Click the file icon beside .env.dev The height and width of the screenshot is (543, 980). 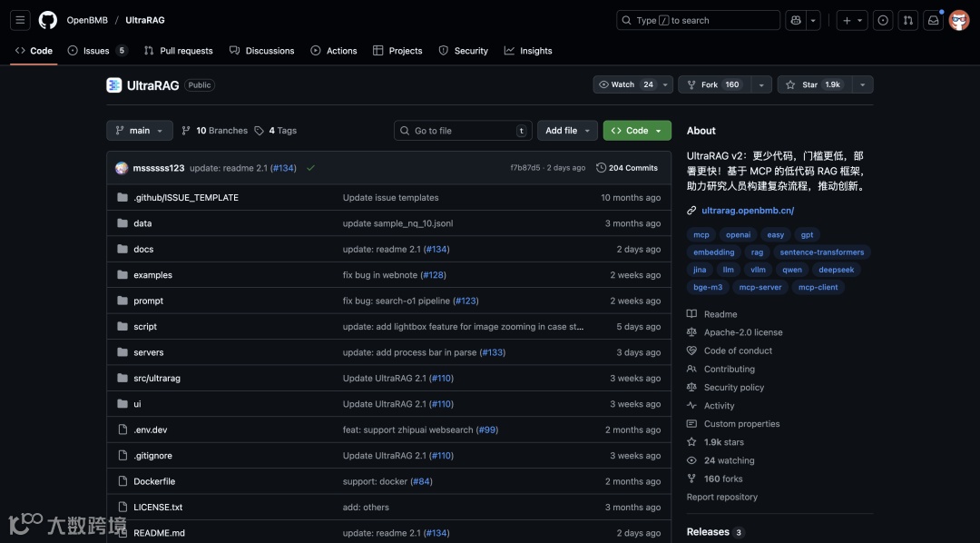tap(122, 429)
